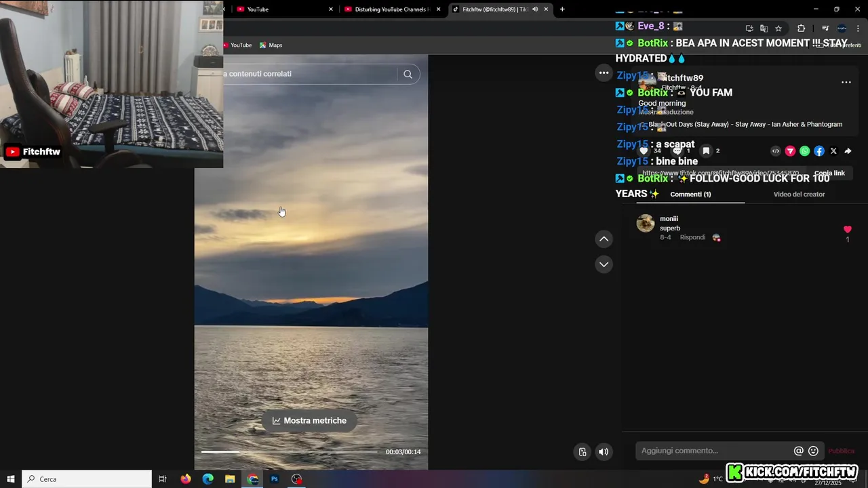868x488 pixels.
Task: Open the weather widget showing 1°C
Action: pos(711,479)
